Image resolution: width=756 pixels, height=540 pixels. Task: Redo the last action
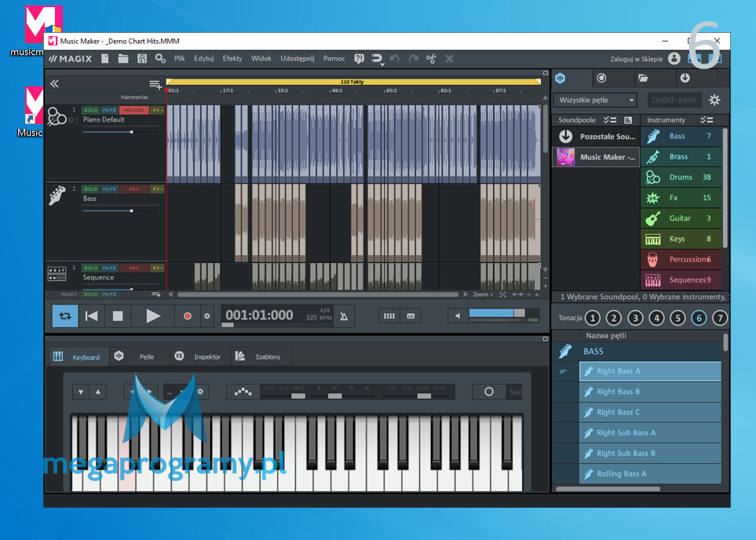click(413, 59)
